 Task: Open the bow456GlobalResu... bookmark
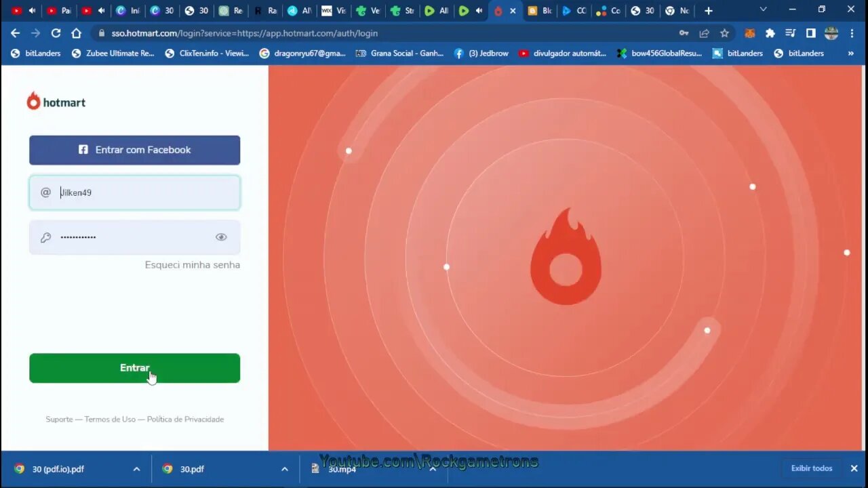coord(659,54)
